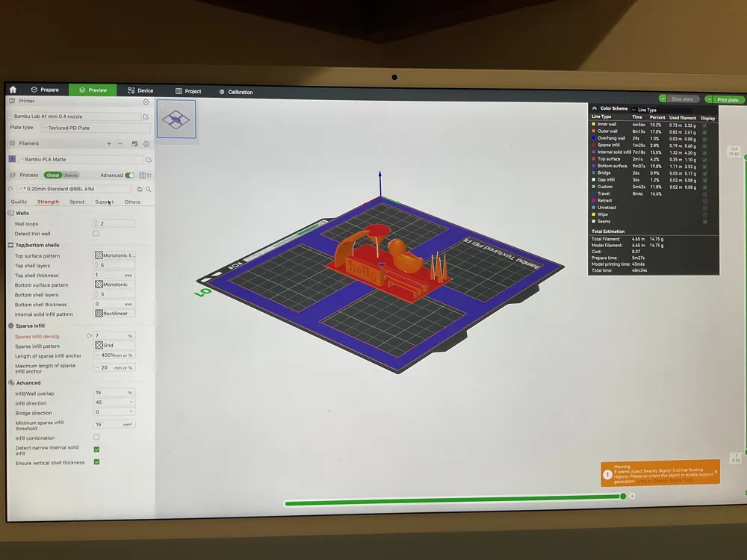747x560 pixels.
Task: Edit Bambu PLA Matte via its edit icon
Action: pyautogui.click(x=149, y=160)
